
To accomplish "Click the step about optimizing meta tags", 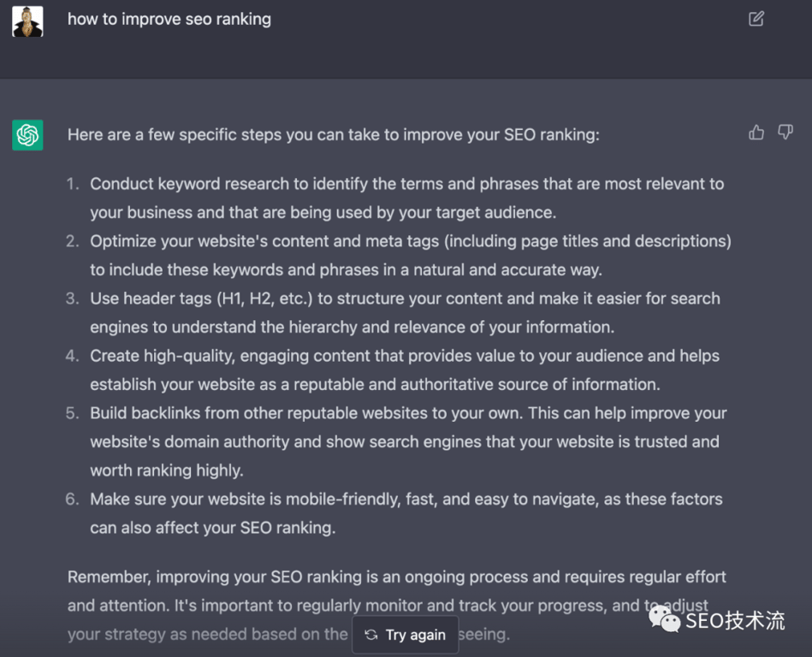I will (x=410, y=255).
